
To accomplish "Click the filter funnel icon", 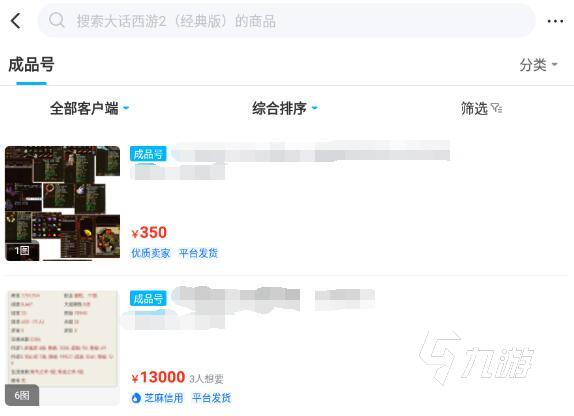I will point(497,108).
